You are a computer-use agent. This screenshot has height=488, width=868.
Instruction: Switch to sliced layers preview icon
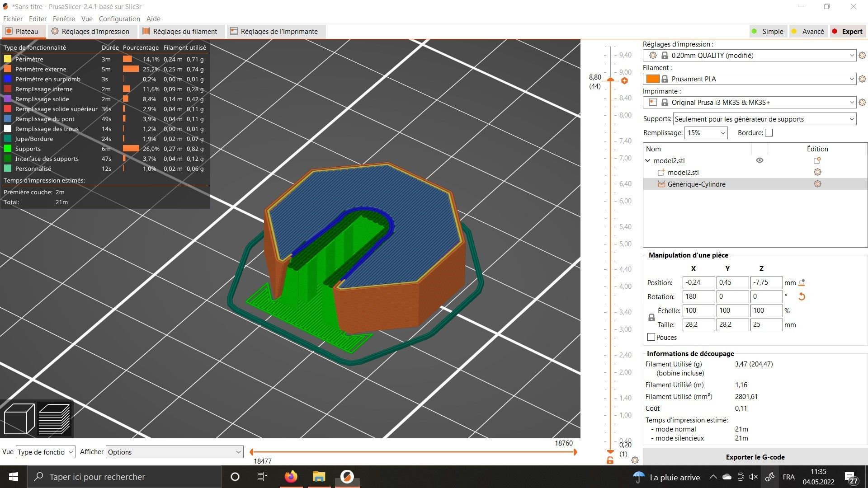pyautogui.click(x=55, y=419)
